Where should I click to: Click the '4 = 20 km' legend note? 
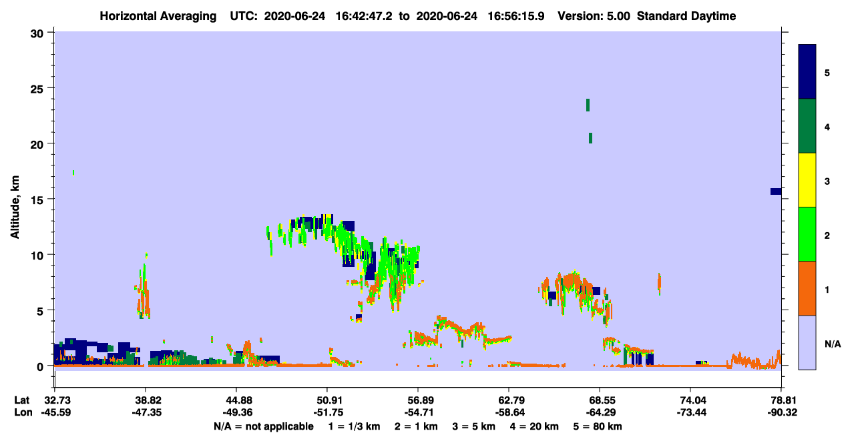point(534,427)
